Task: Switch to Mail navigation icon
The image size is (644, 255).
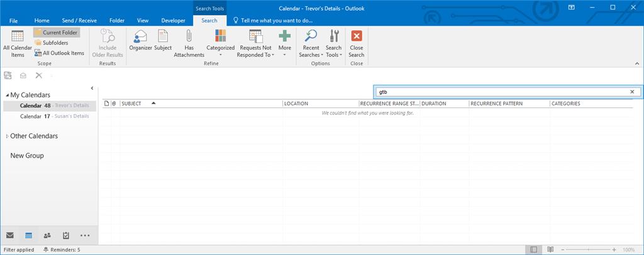Action: tap(10, 236)
